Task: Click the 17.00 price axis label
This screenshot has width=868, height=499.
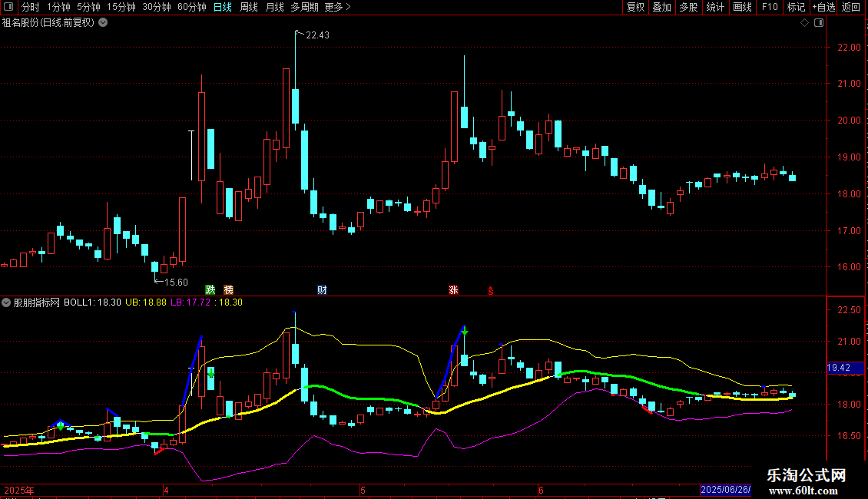Action: (849, 230)
